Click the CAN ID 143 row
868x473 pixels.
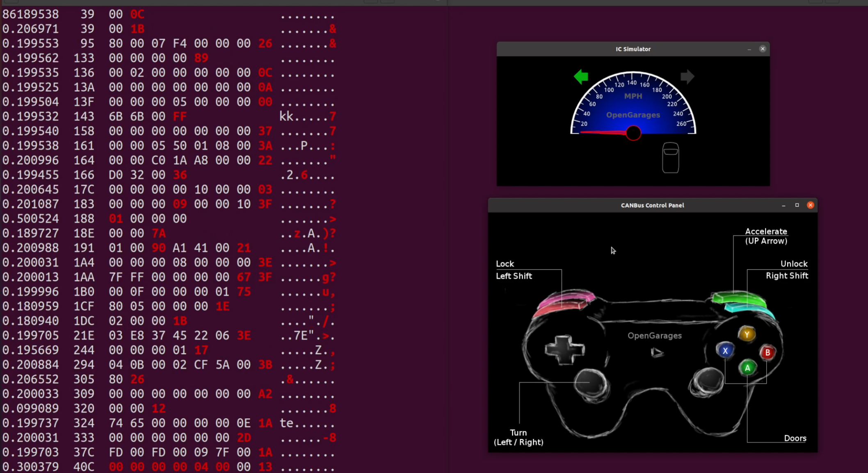click(x=169, y=117)
